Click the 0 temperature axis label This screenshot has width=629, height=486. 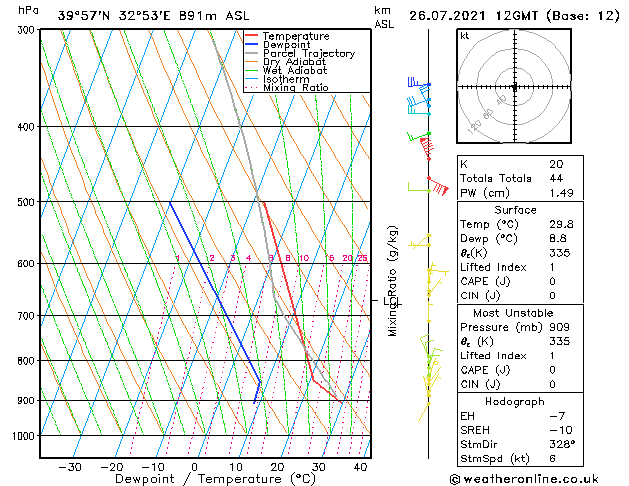(195, 468)
